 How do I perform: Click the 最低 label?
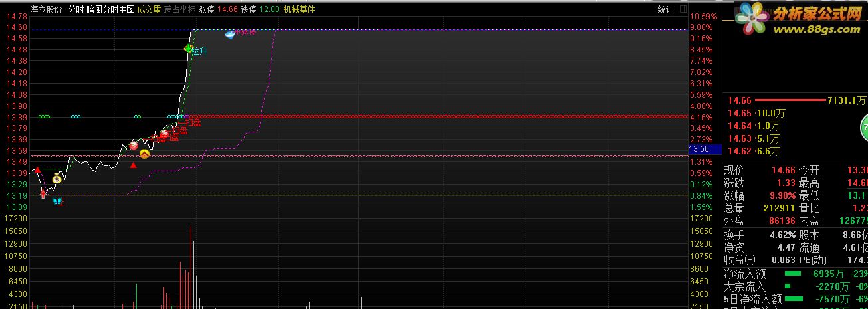[809, 196]
